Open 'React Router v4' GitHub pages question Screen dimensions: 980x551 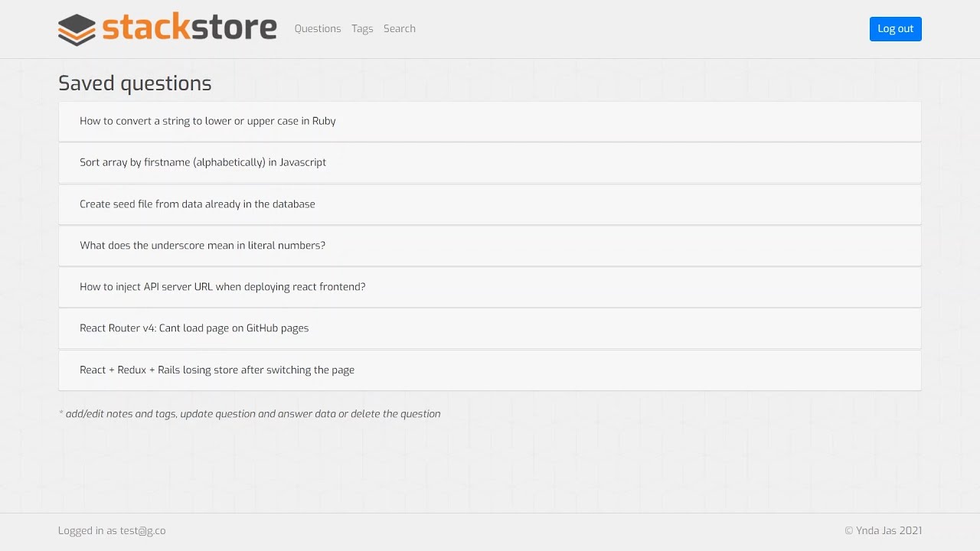(490, 328)
